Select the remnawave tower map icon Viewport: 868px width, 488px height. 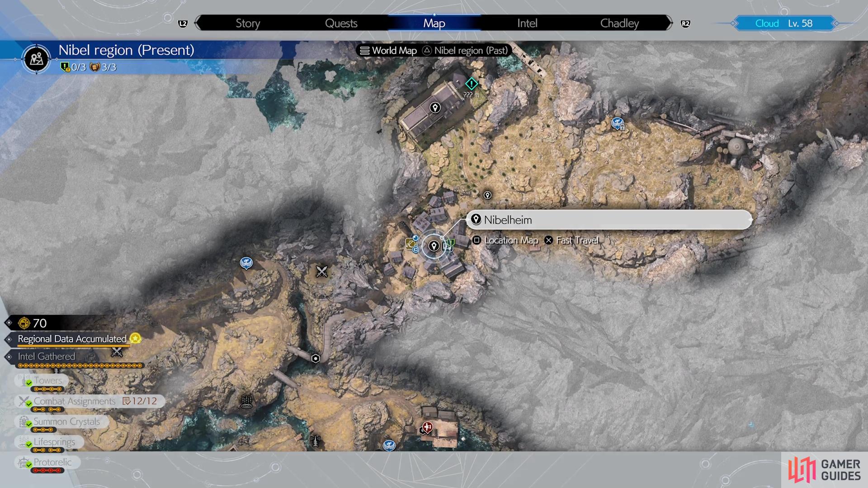point(315,441)
